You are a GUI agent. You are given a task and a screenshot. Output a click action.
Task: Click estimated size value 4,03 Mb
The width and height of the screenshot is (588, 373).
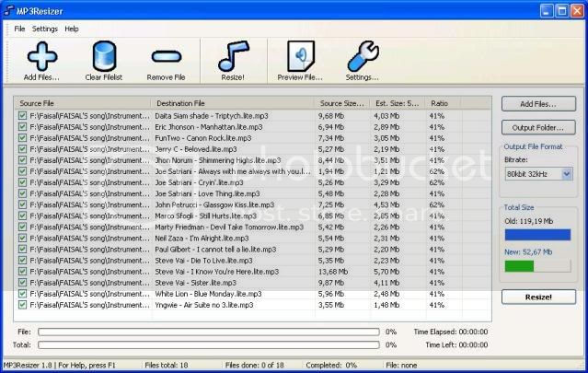(386, 115)
